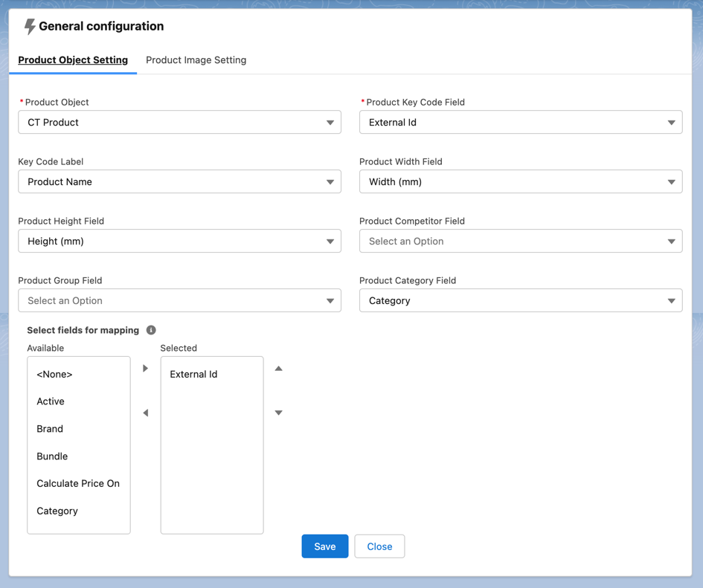This screenshot has height=588, width=703.
Task: Switch to the Product Image Setting tab
Action: (196, 59)
